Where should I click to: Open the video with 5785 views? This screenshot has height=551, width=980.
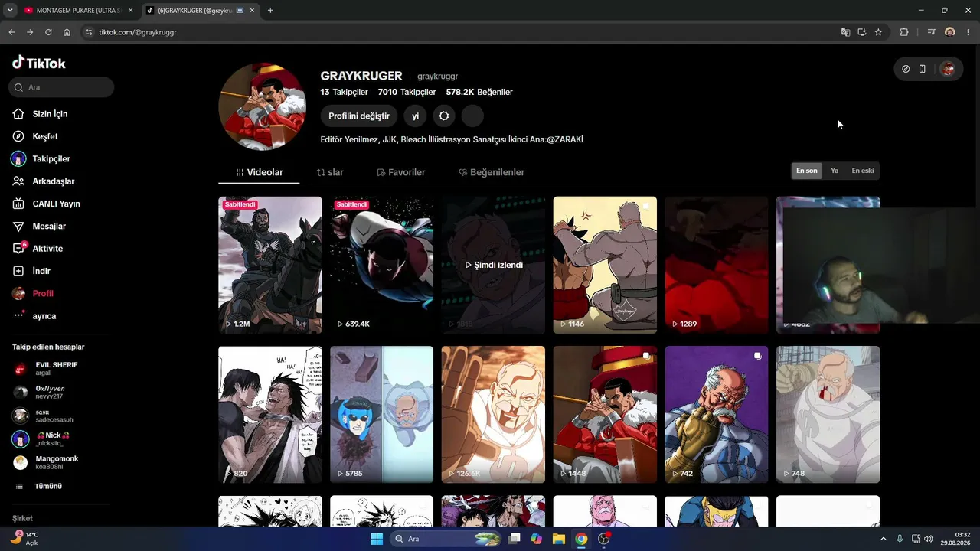pyautogui.click(x=381, y=415)
